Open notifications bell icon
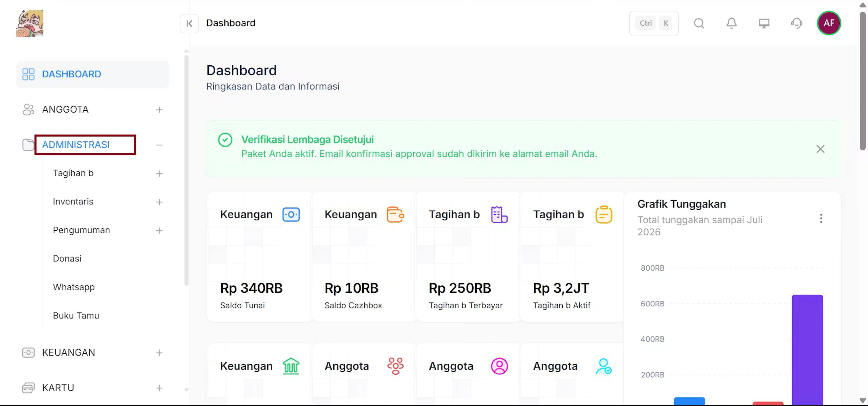This screenshot has width=868, height=406. pyautogui.click(x=731, y=23)
